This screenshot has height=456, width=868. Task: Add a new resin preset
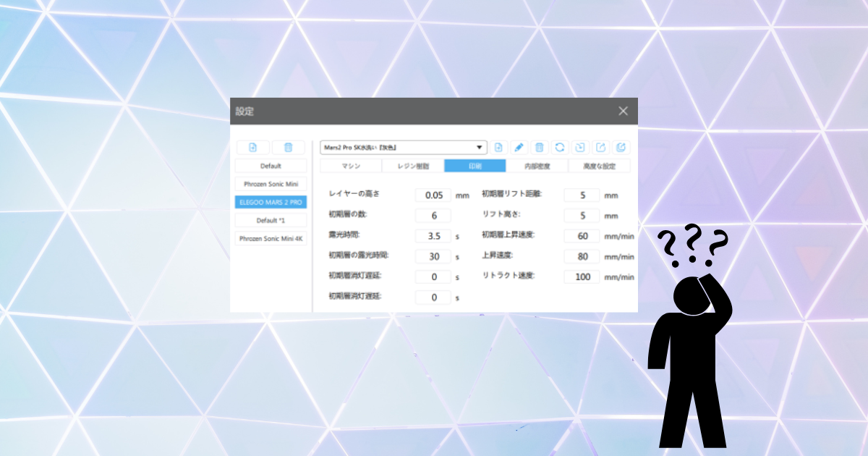coord(499,148)
